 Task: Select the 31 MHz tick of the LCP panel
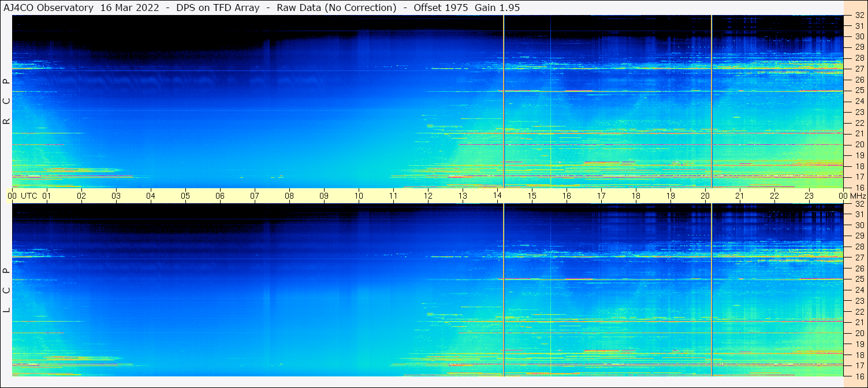859,214
